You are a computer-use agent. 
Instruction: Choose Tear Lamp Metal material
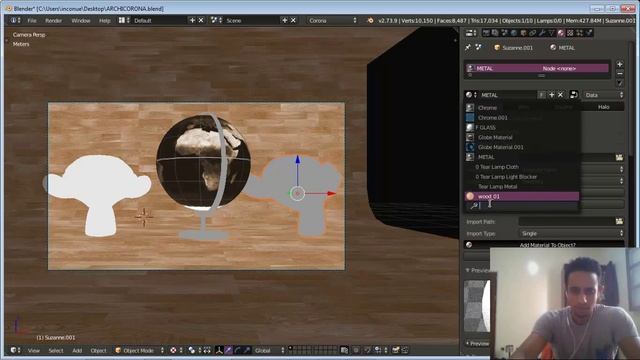[522, 186]
